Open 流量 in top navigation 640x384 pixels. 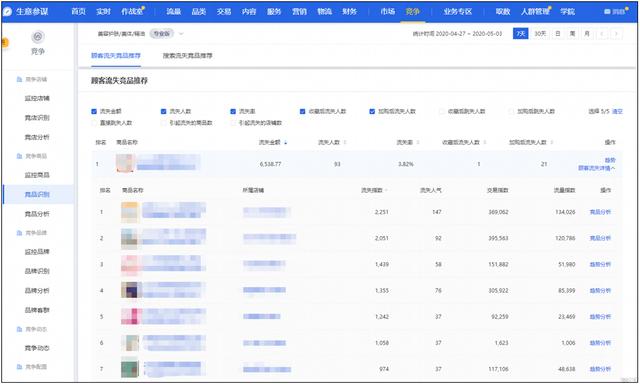point(173,11)
